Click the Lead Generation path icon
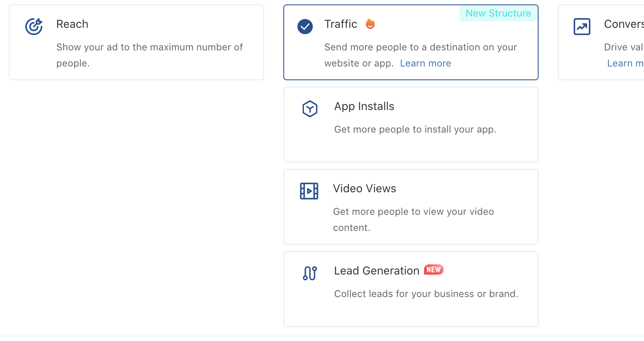 310,273
